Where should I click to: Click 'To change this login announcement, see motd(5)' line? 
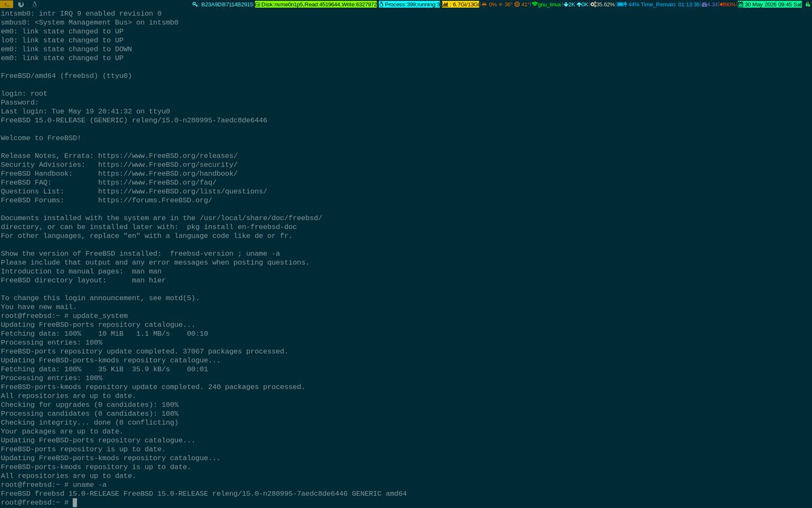pos(100,298)
